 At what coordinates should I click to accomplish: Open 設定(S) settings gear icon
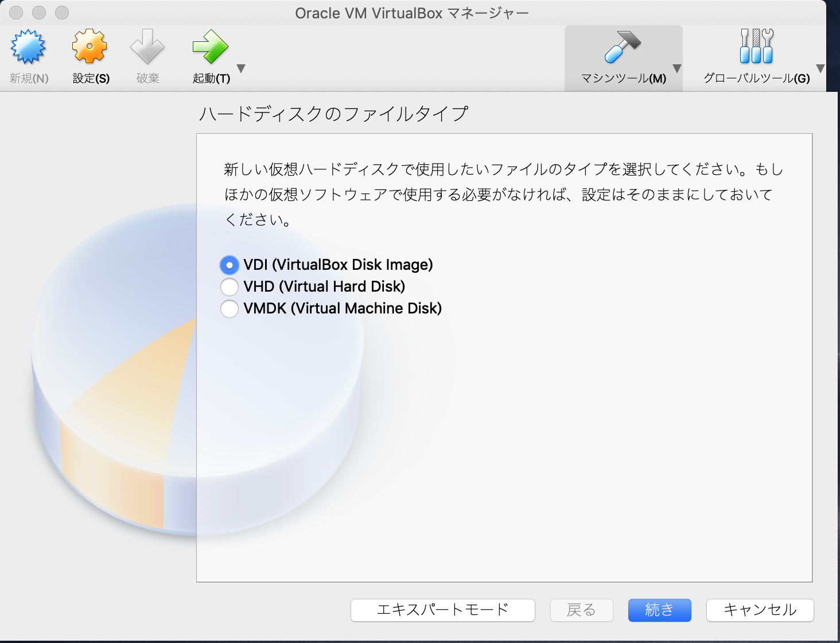pyautogui.click(x=90, y=47)
